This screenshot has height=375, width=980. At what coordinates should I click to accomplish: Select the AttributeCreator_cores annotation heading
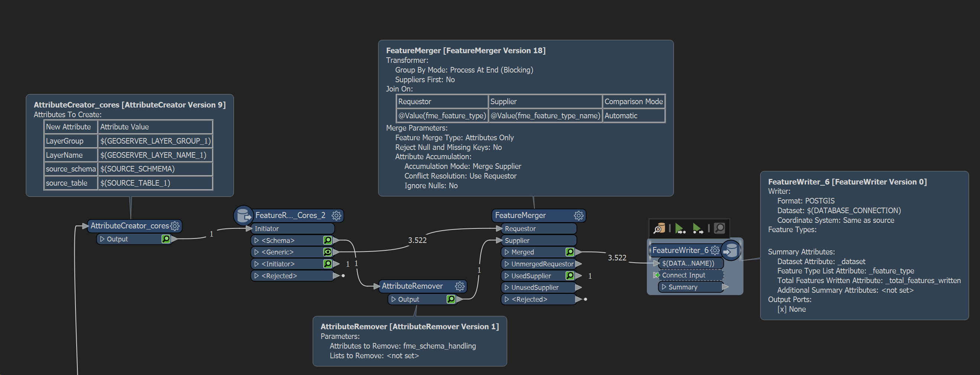coord(130,105)
